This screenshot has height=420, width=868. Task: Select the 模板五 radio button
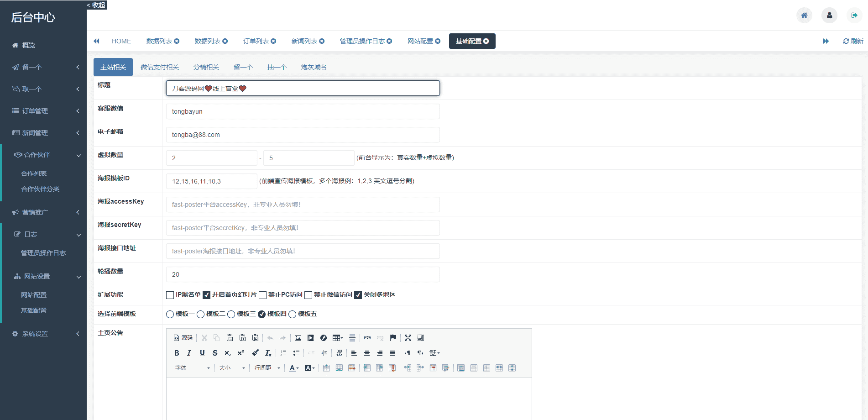293,315
